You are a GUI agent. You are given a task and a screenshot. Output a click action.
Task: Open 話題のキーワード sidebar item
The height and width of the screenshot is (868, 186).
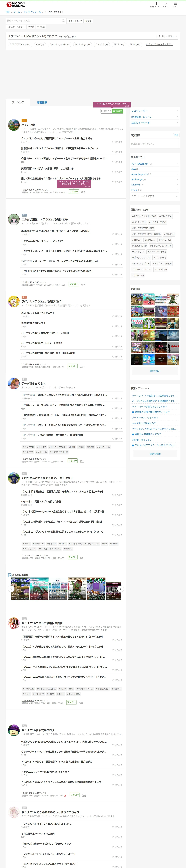point(155,123)
